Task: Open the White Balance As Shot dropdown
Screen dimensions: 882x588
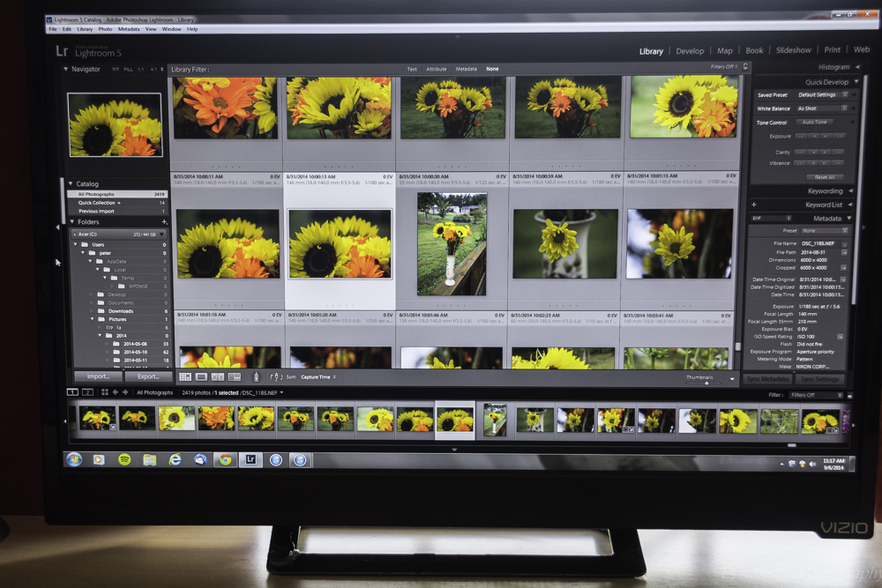Action: click(820, 108)
